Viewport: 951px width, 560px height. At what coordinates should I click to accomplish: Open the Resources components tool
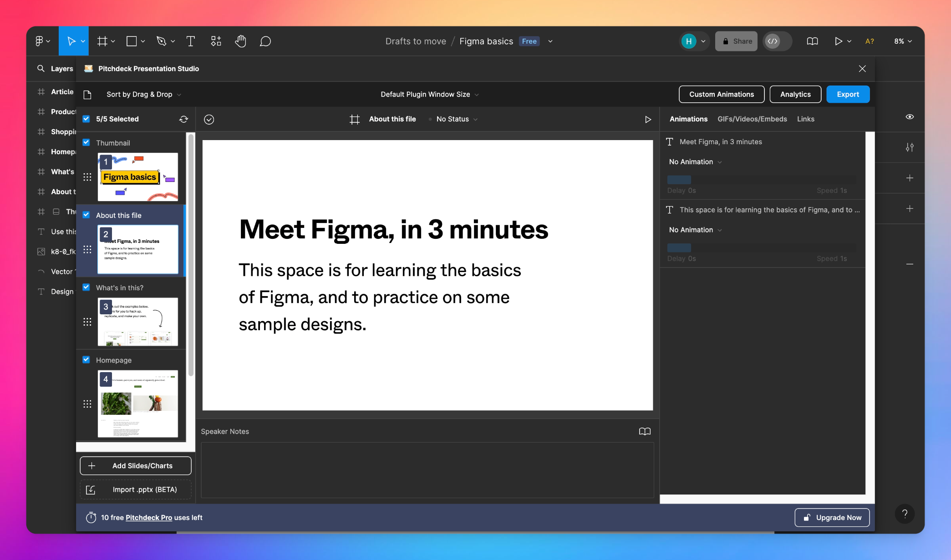tap(216, 41)
